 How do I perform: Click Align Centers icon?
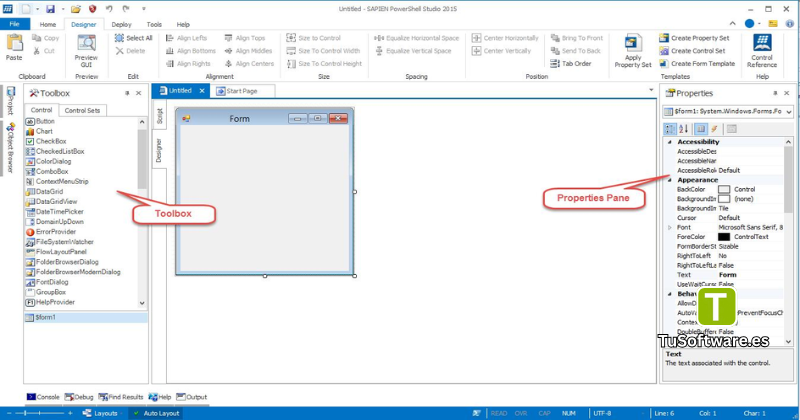pyautogui.click(x=229, y=63)
